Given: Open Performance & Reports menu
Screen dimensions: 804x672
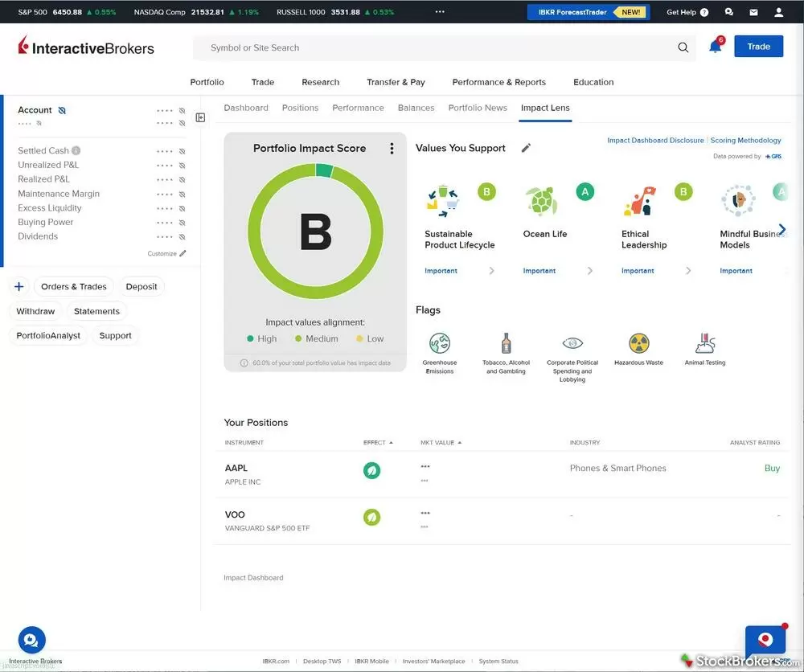Looking at the screenshot, I should tap(499, 82).
